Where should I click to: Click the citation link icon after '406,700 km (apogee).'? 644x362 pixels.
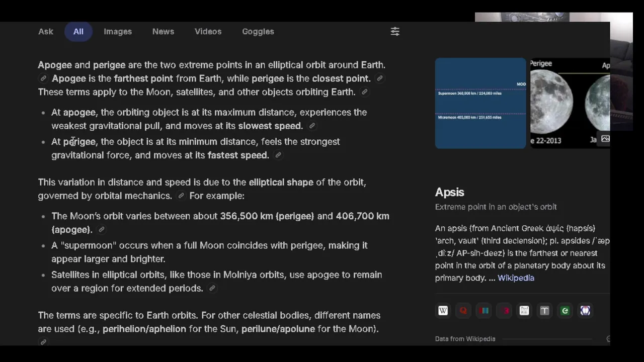click(101, 230)
